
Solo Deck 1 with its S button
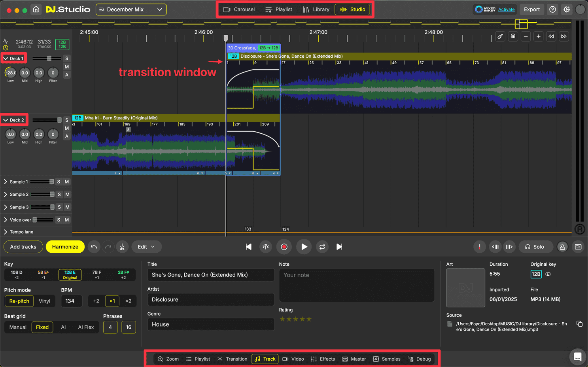[67, 59]
